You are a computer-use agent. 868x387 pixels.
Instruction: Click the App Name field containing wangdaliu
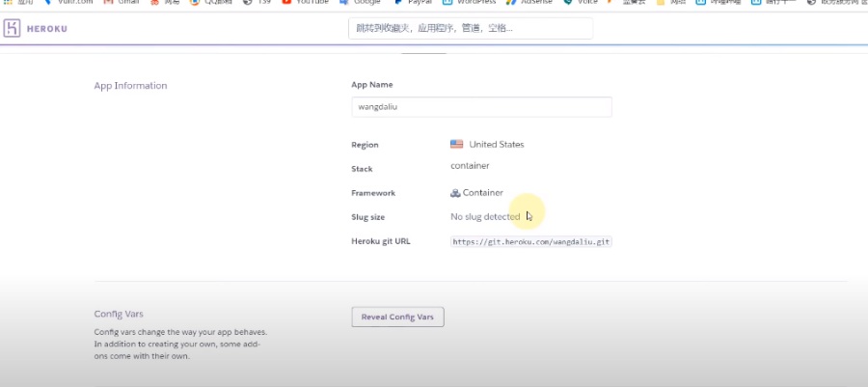(481, 107)
